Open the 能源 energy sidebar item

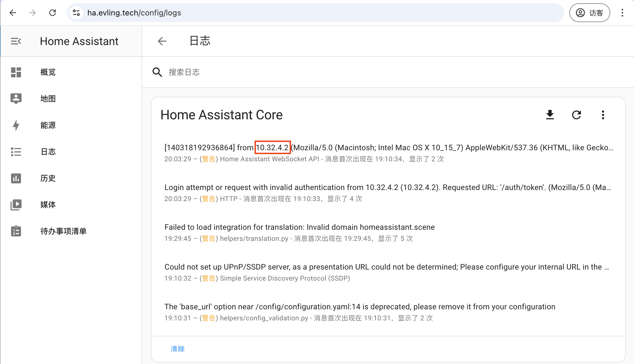tap(71, 125)
